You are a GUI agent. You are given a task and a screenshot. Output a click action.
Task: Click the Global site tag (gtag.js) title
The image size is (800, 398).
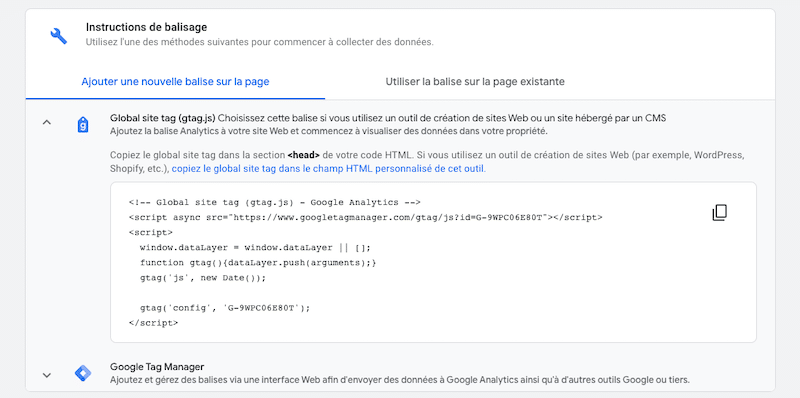coord(163,118)
